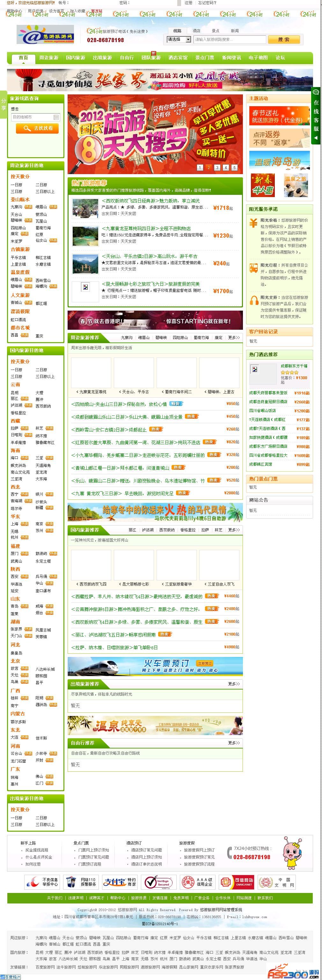This screenshot has height=980, width=322.
Task: Click the orange 搜索 button
Action: pyautogui.click(x=284, y=40)
